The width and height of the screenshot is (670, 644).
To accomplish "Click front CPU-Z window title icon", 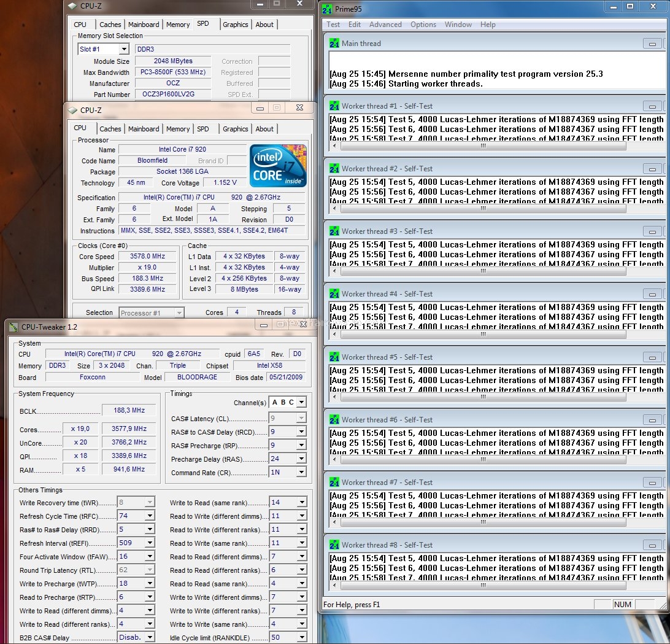I will [72, 110].
